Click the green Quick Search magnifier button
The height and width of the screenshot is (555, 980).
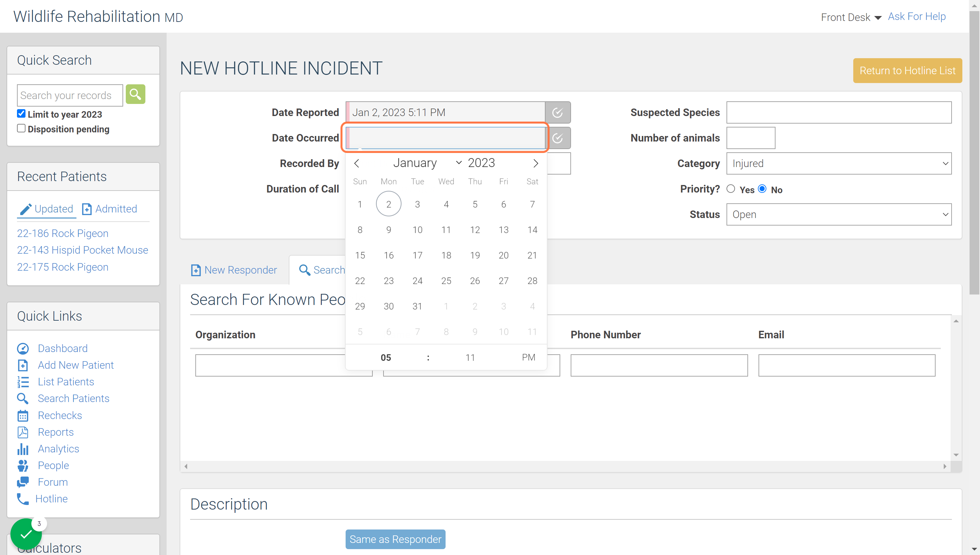coord(135,94)
